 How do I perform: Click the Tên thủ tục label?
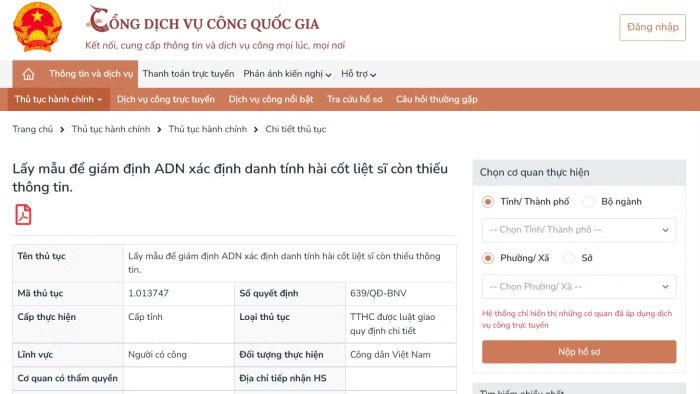click(x=42, y=256)
